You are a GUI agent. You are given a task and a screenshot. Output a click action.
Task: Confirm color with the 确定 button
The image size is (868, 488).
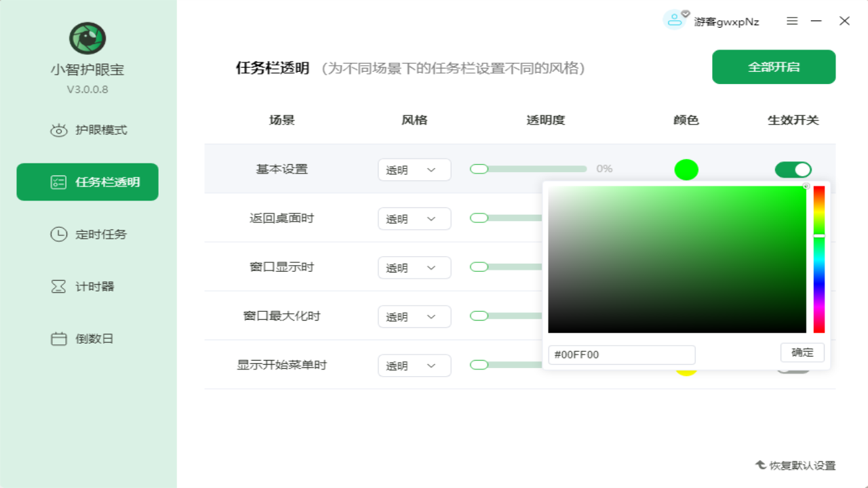(x=802, y=352)
